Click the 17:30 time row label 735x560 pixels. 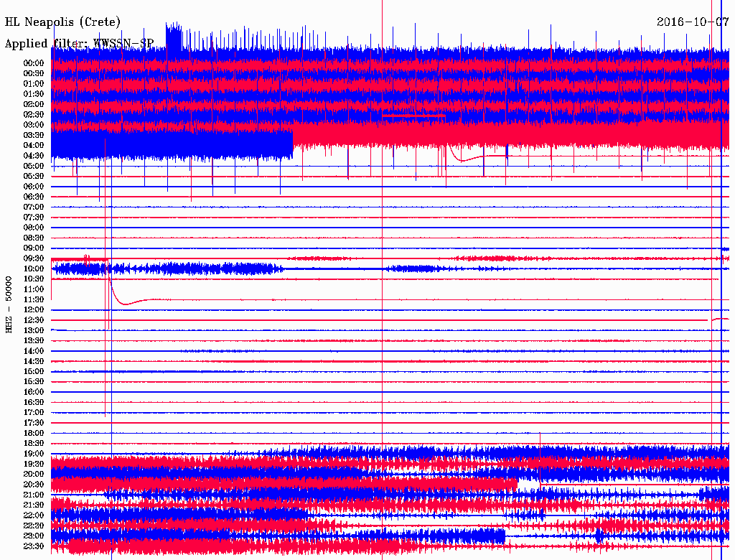pyautogui.click(x=34, y=423)
